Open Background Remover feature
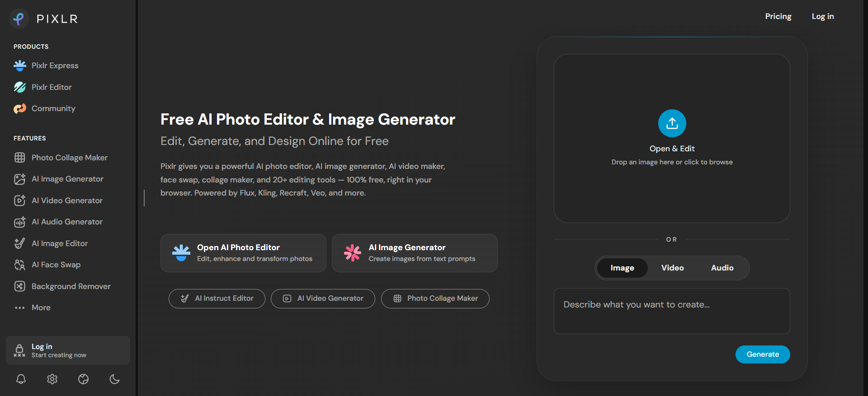 [62, 286]
